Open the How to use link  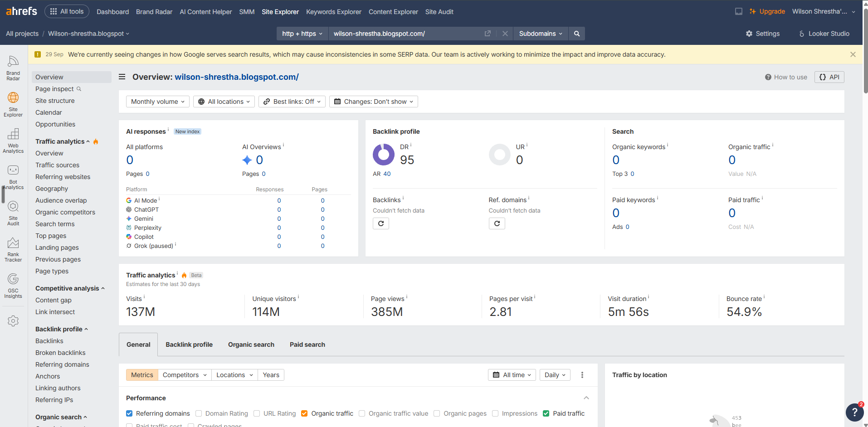[x=786, y=77]
